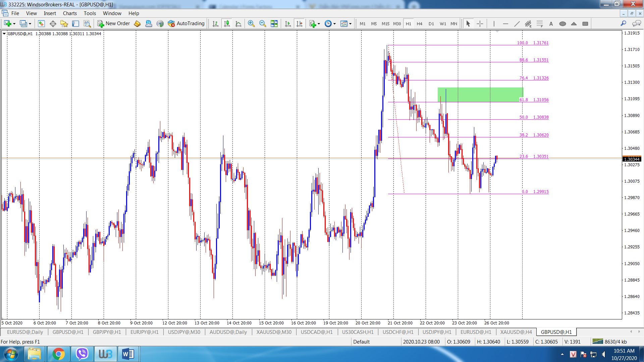Switch to W1 timeframe
The image size is (644, 362).
click(x=443, y=23)
